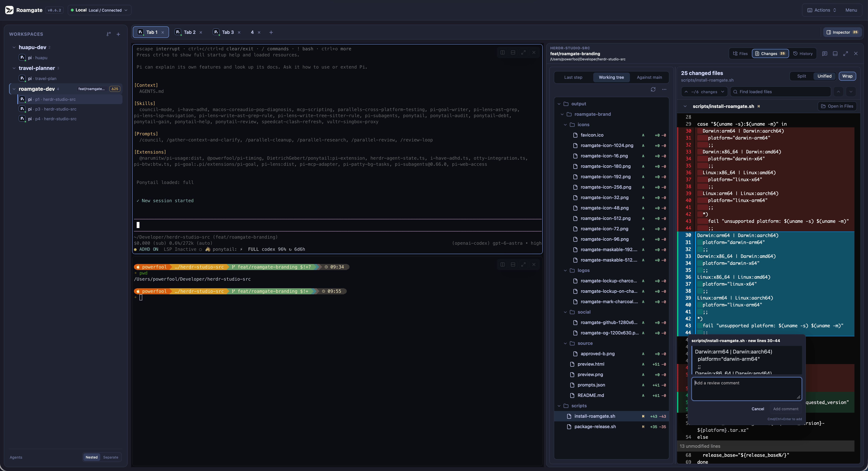Collapse the roamgate-dev workspace
Viewport: 868px width, 471px height.
click(x=14, y=89)
